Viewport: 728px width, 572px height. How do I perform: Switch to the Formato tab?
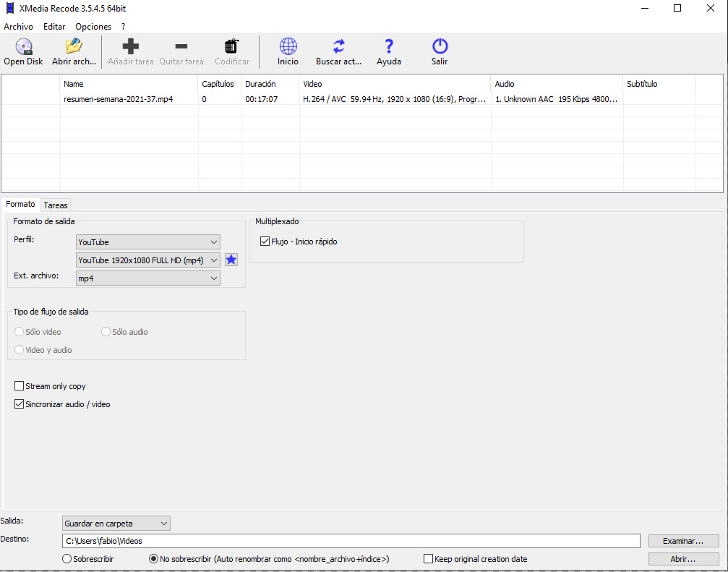coord(20,204)
